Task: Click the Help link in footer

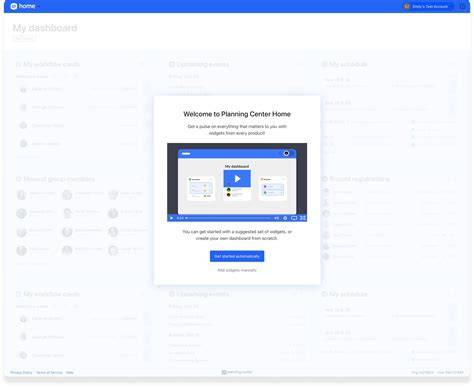Action: (70, 372)
